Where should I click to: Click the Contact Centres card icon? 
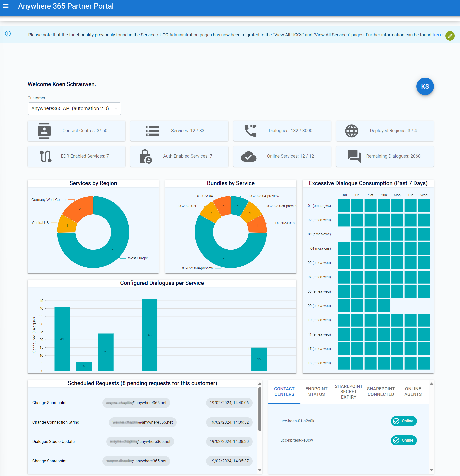pyautogui.click(x=44, y=131)
